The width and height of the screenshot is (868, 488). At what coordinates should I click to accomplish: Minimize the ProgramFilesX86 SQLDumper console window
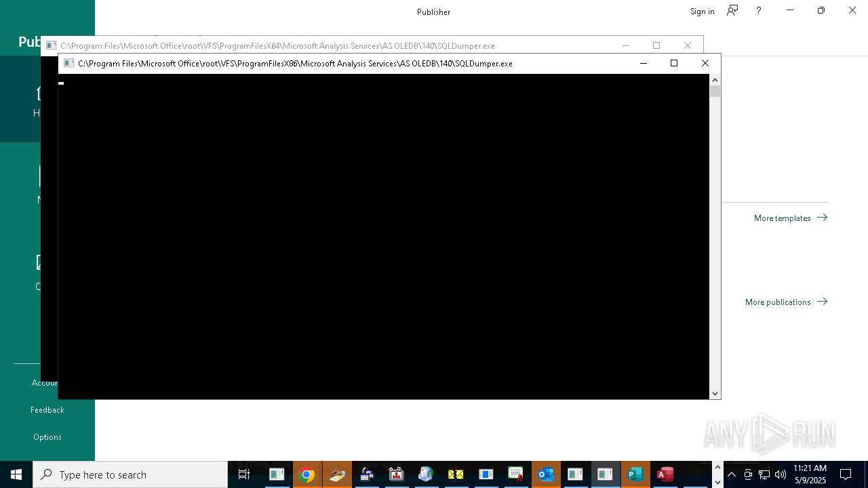tap(644, 63)
